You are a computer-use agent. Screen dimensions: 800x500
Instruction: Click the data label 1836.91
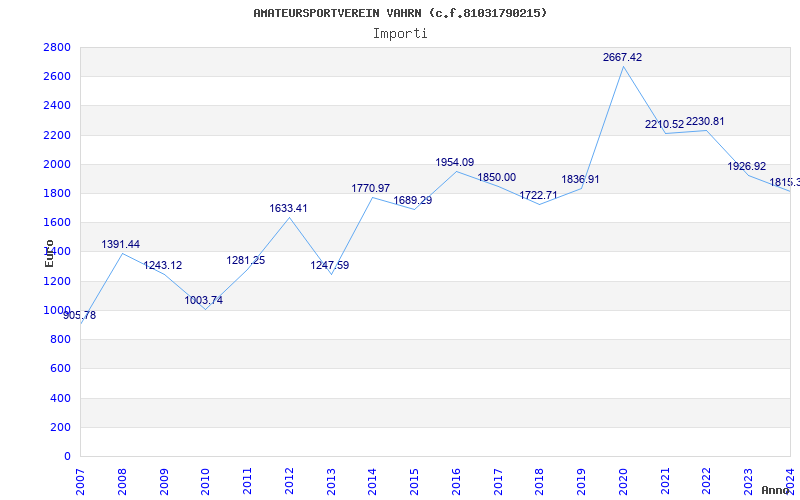coord(580,180)
